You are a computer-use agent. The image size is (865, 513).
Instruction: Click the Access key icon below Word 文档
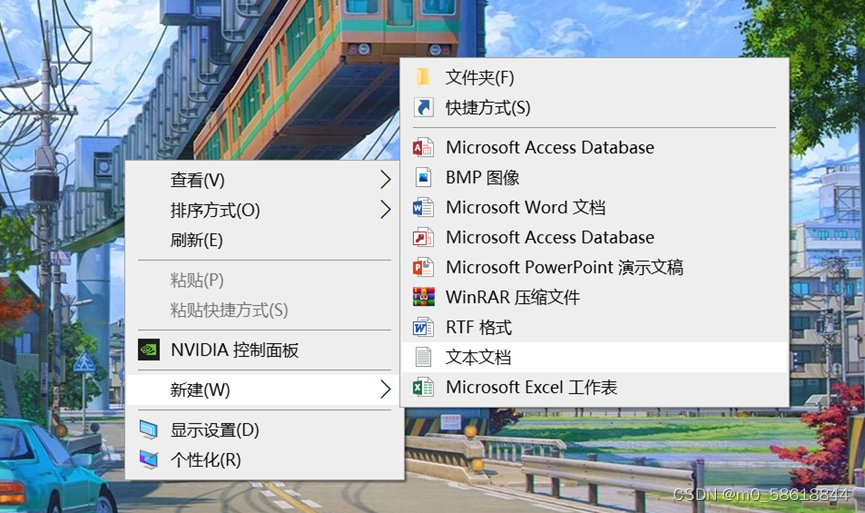(x=423, y=237)
